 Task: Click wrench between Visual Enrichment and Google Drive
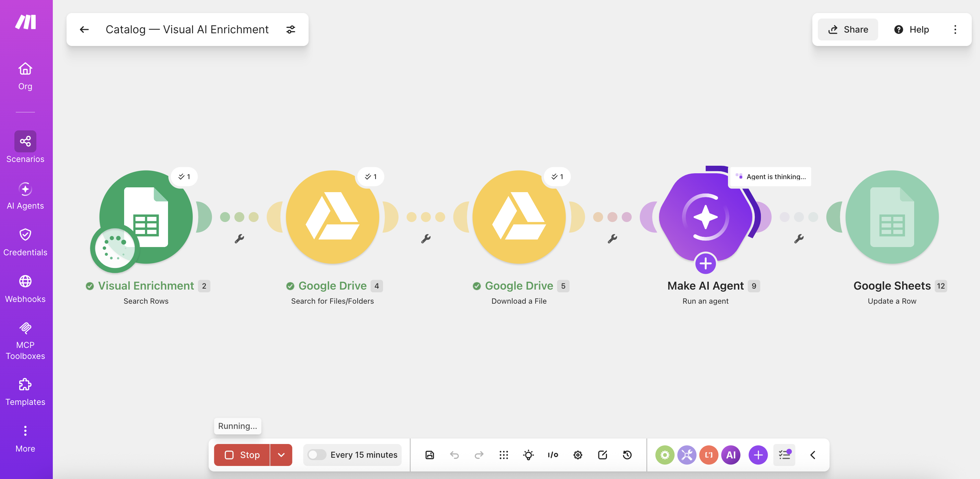[239, 239]
